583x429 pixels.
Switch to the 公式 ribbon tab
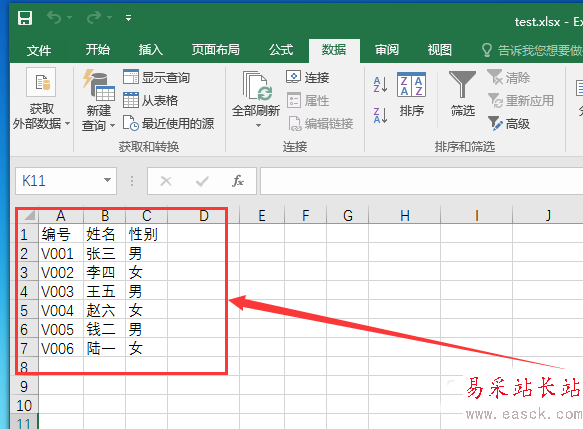[281, 50]
